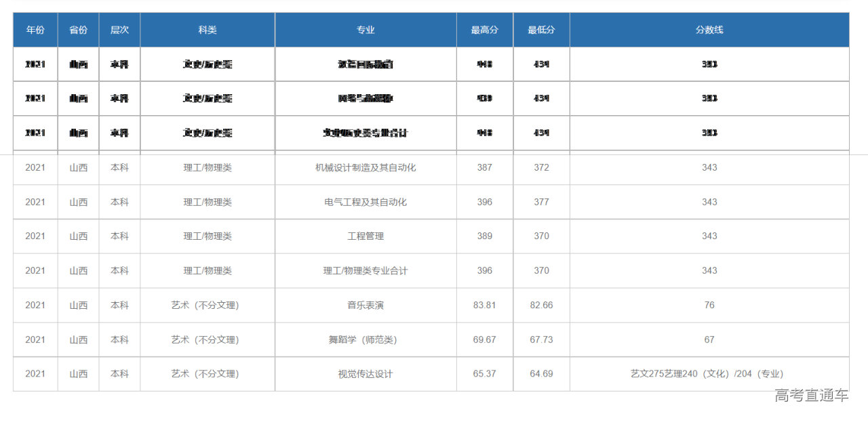The height and width of the screenshot is (422, 868).
Task: Click the 层次 header cell
Action: 119,30
